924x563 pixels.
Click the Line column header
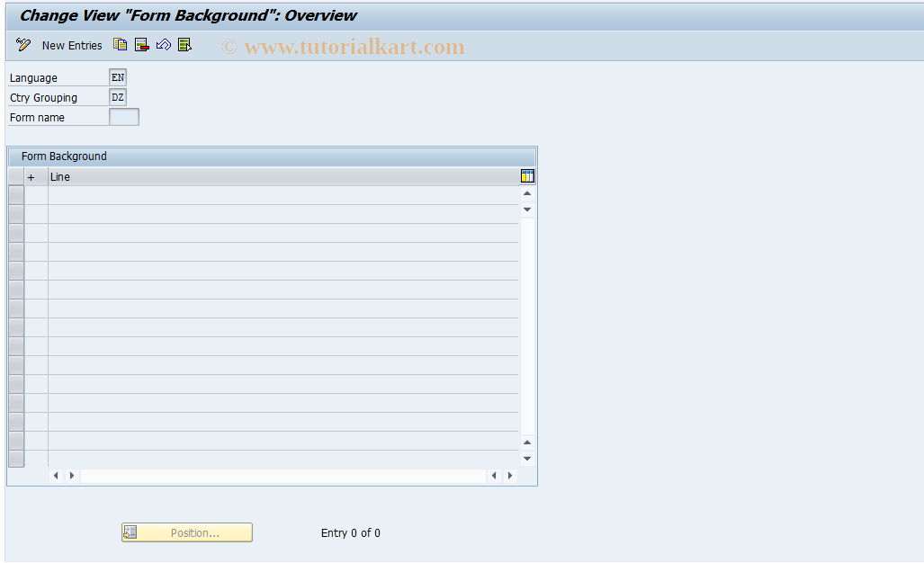[x=283, y=176]
